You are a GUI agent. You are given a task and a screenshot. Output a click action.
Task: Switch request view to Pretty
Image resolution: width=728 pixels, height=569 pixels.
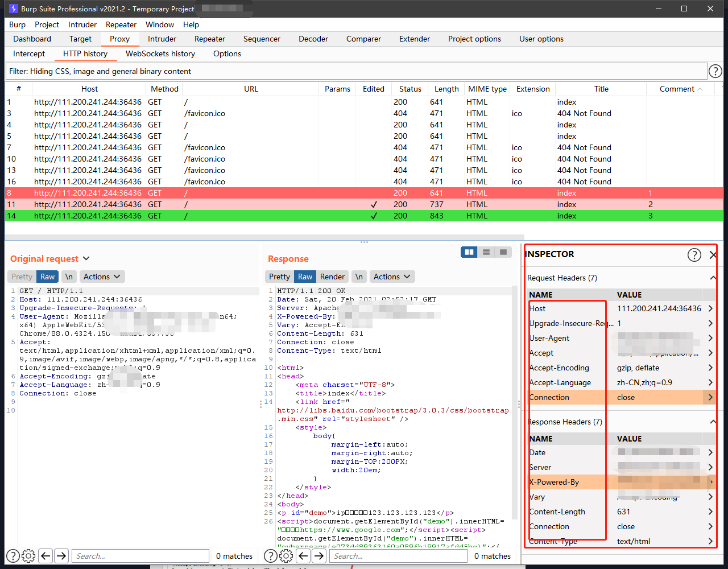(x=22, y=277)
